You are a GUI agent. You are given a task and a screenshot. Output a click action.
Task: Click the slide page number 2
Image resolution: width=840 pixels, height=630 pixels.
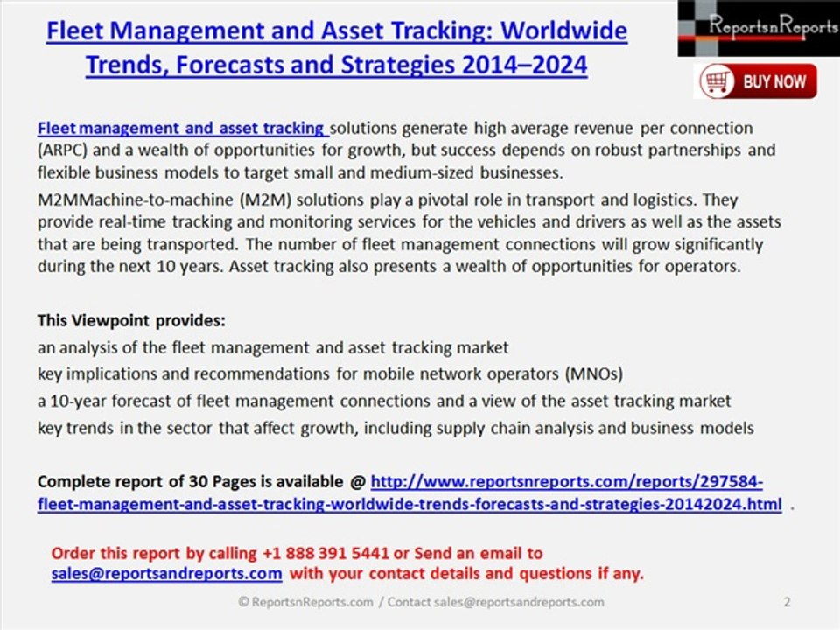tap(787, 602)
